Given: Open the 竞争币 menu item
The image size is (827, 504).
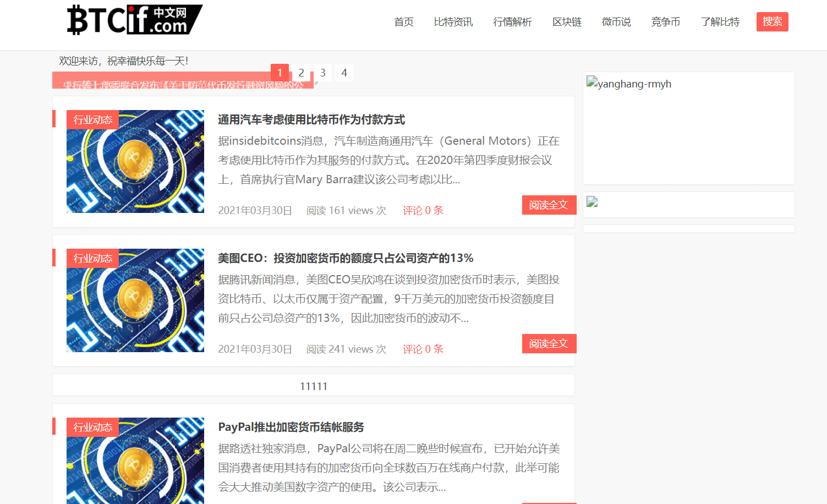Looking at the screenshot, I should pos(666,21).
